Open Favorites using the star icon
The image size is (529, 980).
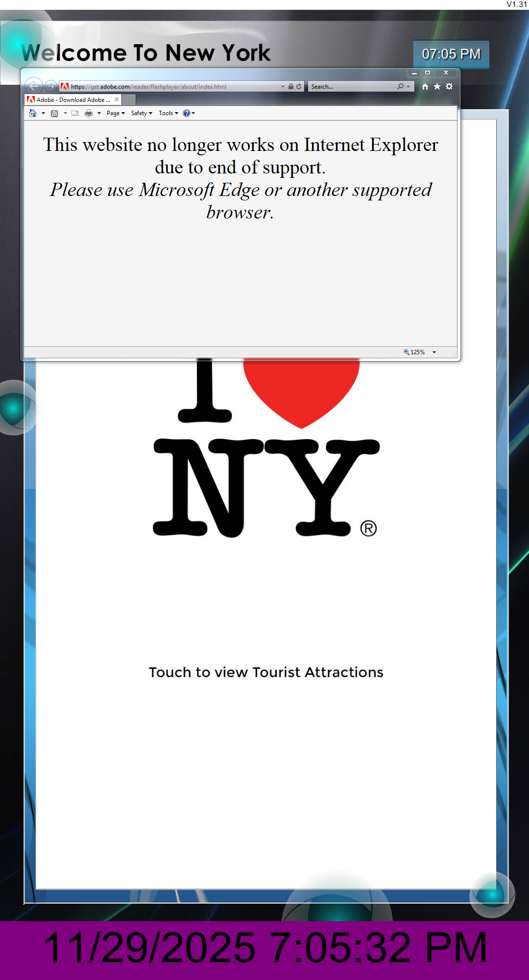tap(437, 86)
